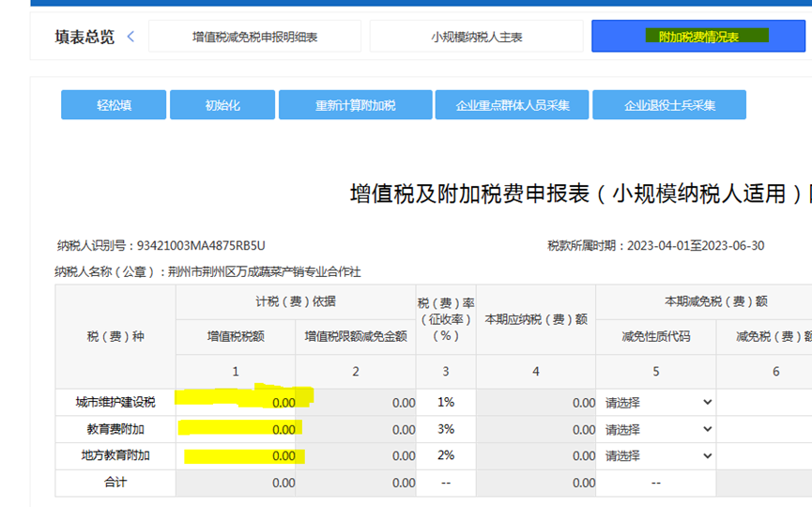The height and width of the screenshot is (507, 812).
Task: Edit 增值税税额 field for 地方教育附加
Action: tap(236, 455)
